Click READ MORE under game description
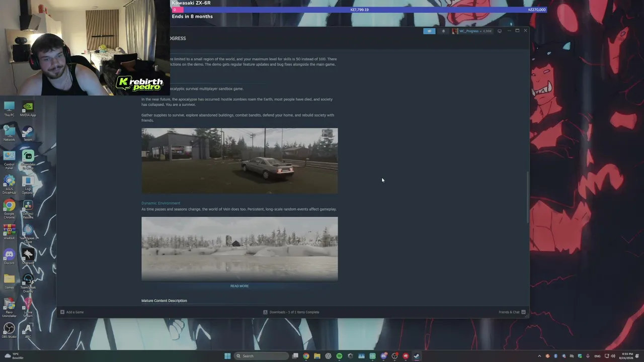The height and width of the screenshot is (362, 644). [x=239, y=286]
